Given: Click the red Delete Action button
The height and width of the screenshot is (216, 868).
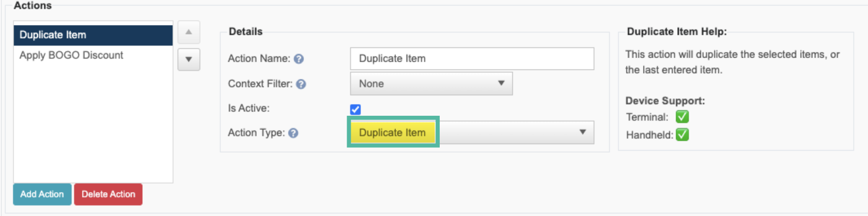Looking at the screenshot, I should [108, 194].
